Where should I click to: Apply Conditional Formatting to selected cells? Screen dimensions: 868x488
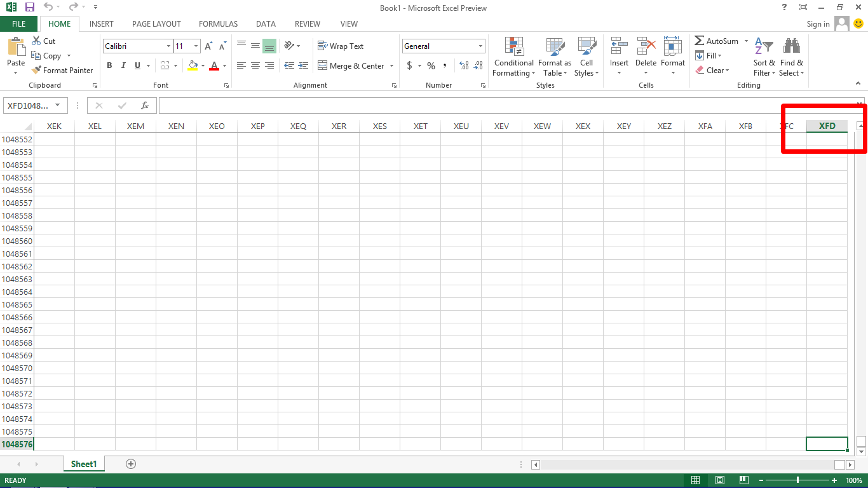(513, 57)
